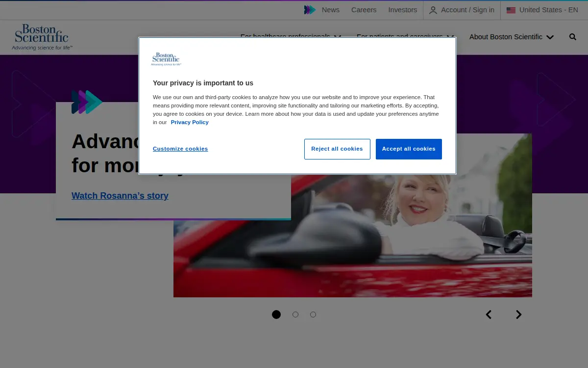
Task: Follow the Watch Rosanna's story link
Action: pyautogui.click(x=120, y=196)
